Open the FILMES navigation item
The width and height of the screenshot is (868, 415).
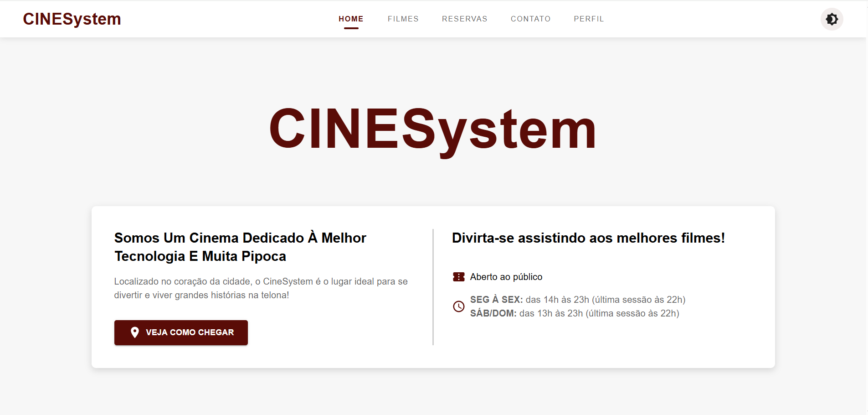(x=403, y=19)
